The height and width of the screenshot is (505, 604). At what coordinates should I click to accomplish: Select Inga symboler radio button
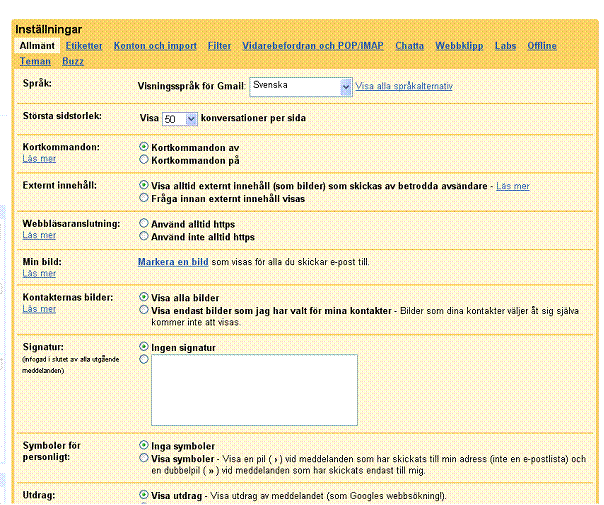pyautogui.click(x=144, y=445)
